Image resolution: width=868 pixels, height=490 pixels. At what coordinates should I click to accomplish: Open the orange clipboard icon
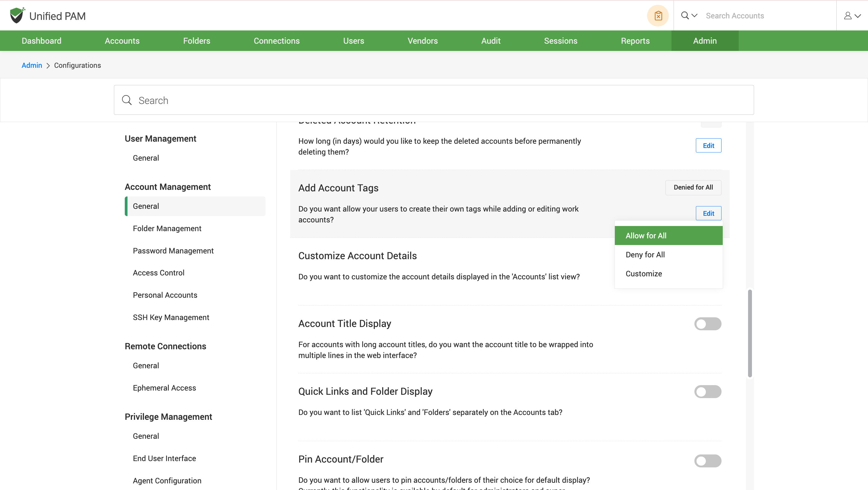click(658, 15)
